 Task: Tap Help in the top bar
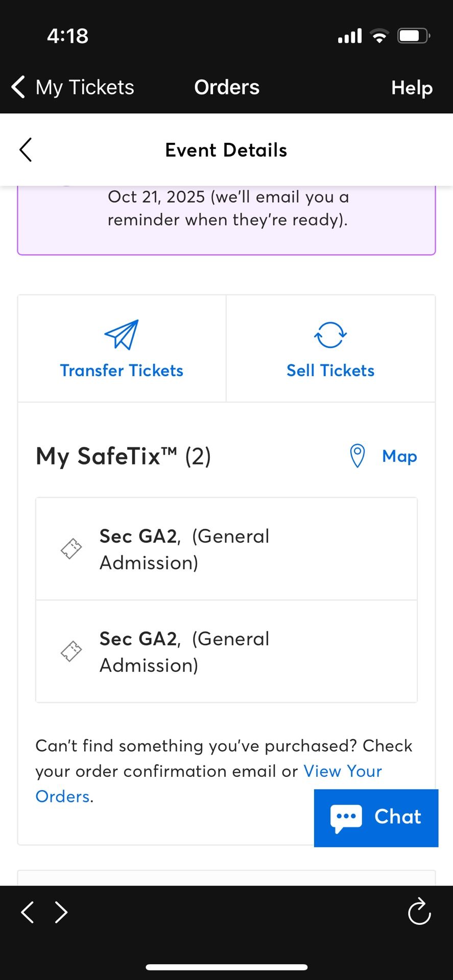pos(411,88)
